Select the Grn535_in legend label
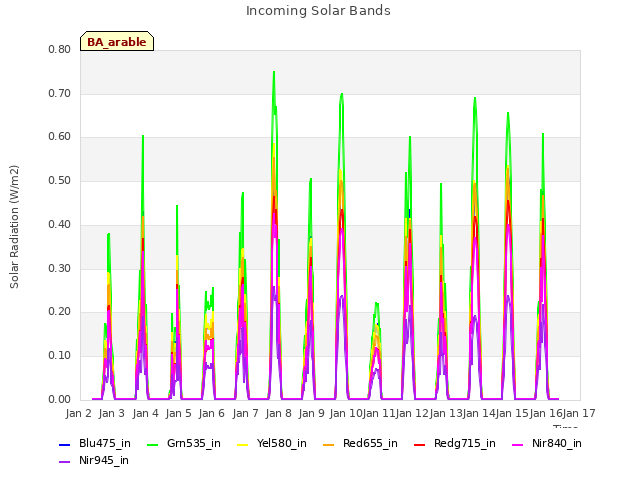 (194, 444)
